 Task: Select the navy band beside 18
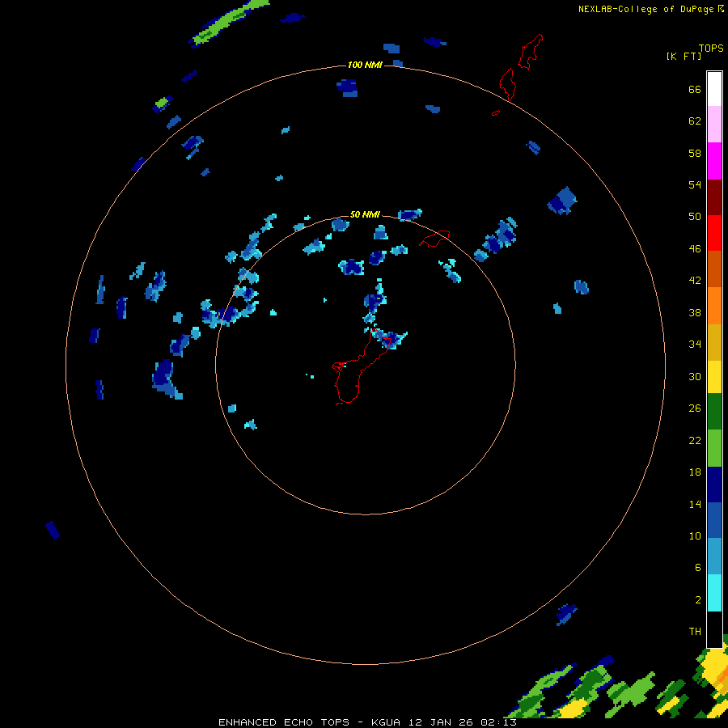click(x=714, y=485)
